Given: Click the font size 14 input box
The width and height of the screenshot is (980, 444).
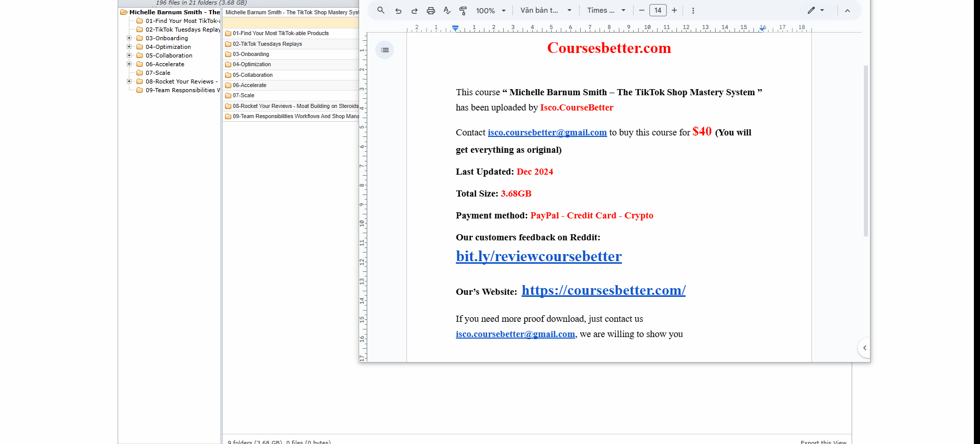Looking at the screenshot, I should coord(658,11).
